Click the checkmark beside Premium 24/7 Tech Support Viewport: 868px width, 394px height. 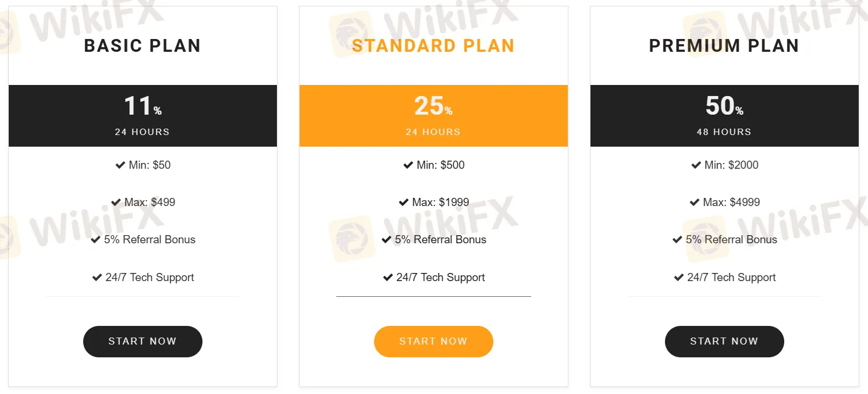pyautogui.click(x=677, y=277)
